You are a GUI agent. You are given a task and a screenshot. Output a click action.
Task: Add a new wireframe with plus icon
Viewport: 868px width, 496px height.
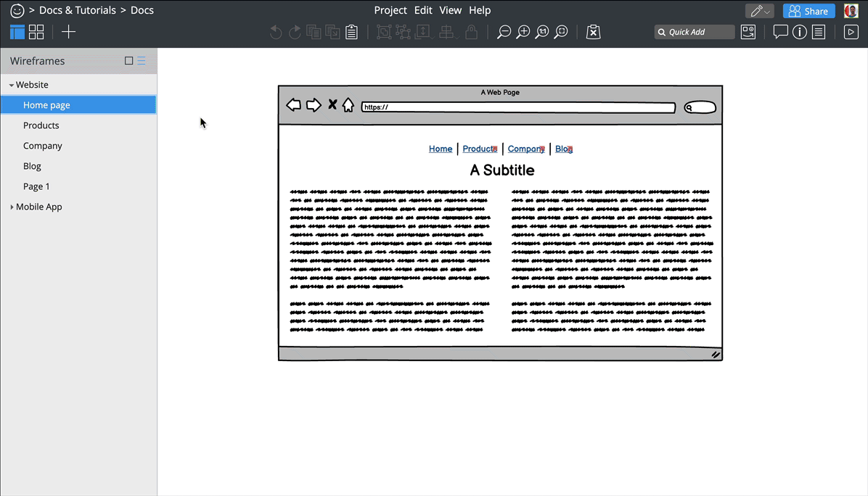coord(68,32)
